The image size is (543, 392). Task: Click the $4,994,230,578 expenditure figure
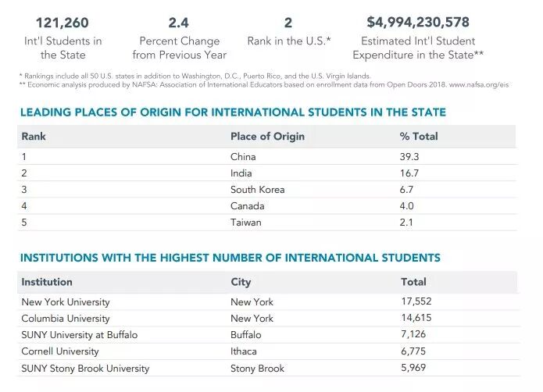pyautogui.click(x=418, y=22)
